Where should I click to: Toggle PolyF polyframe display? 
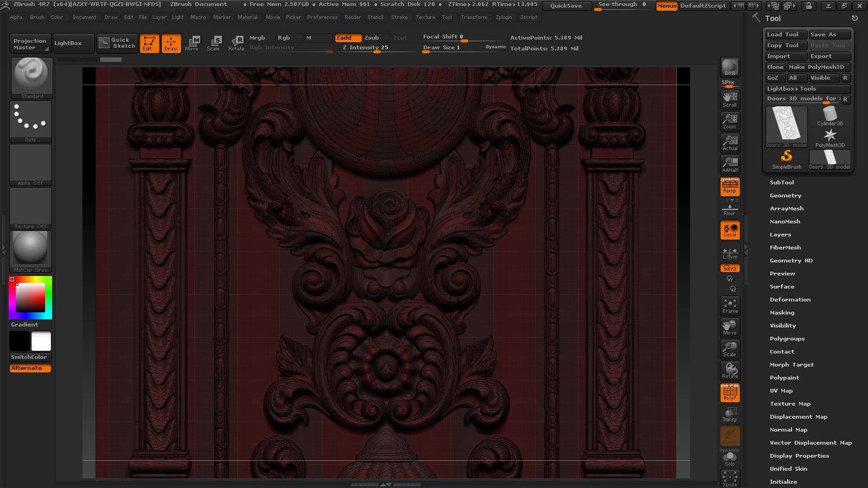coord(730,393)
